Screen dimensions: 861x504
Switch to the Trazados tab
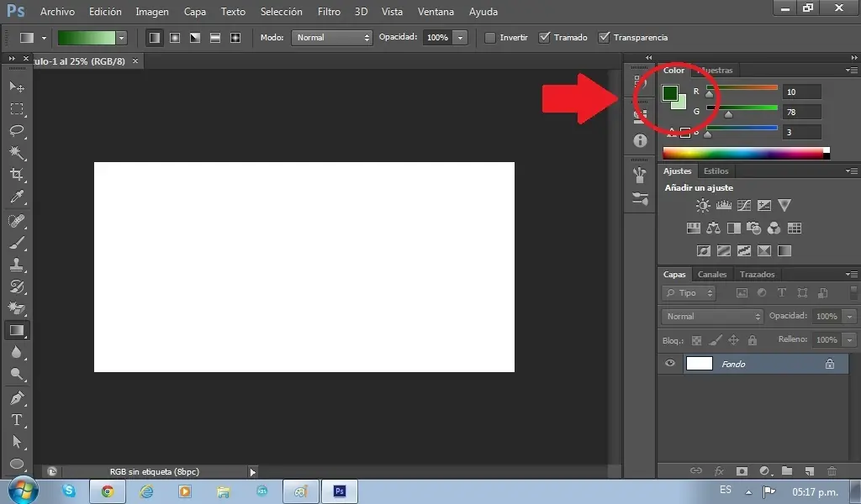(x=757, y=274)
